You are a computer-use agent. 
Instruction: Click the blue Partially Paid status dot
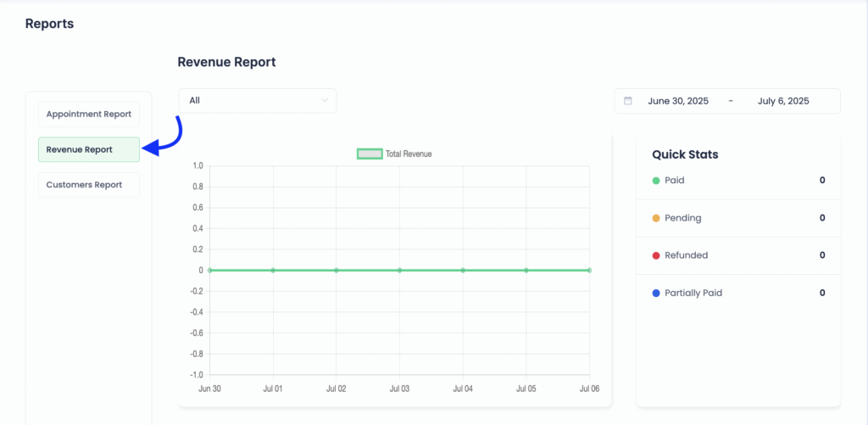656,293
